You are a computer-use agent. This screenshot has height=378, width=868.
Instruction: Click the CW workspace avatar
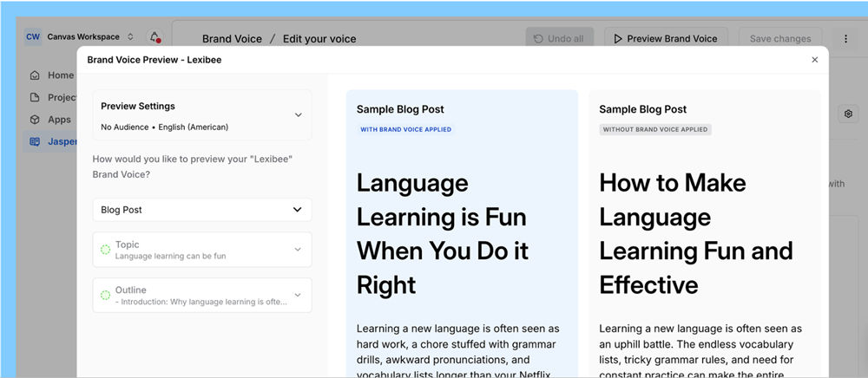32,37
